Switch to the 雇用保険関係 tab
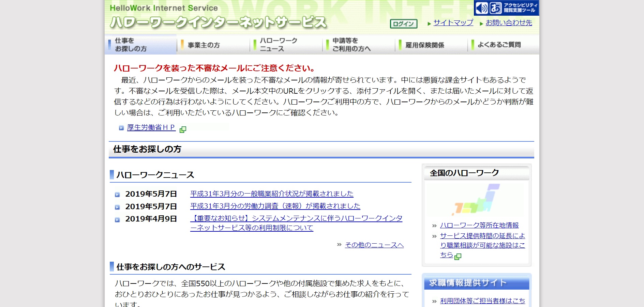 click(x=431, y=45)
